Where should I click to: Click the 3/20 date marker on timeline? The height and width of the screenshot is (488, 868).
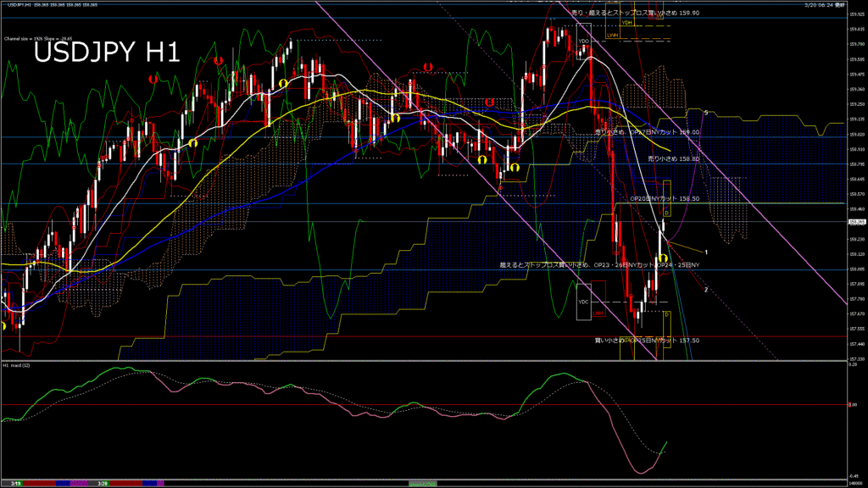pyautogui.click(x=102, y=484)
